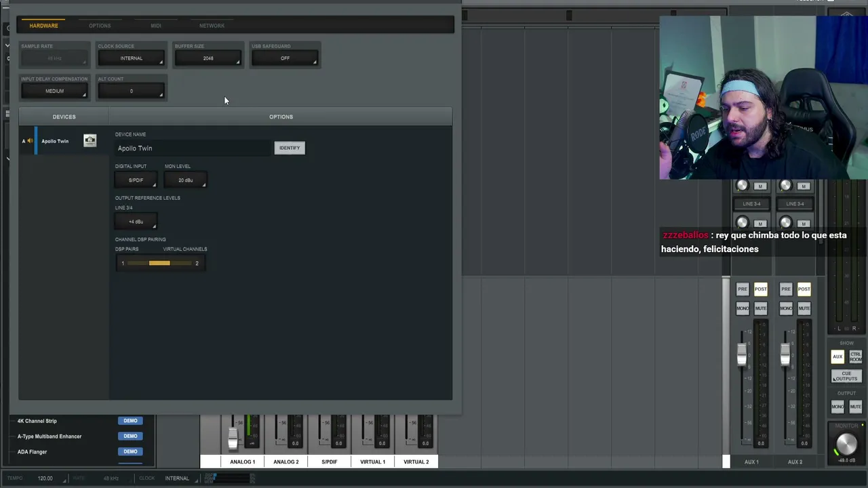Click DEMO for 4K Channel Strip
This screenshot has width=868, height=488.
(x=130, y=421)
